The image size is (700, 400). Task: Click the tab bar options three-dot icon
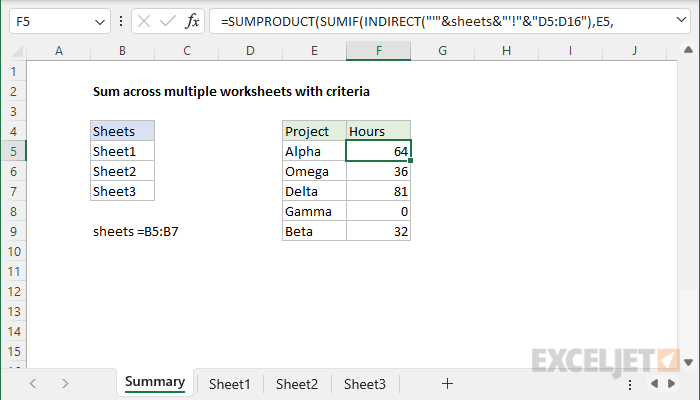click(x=630, y=384)
